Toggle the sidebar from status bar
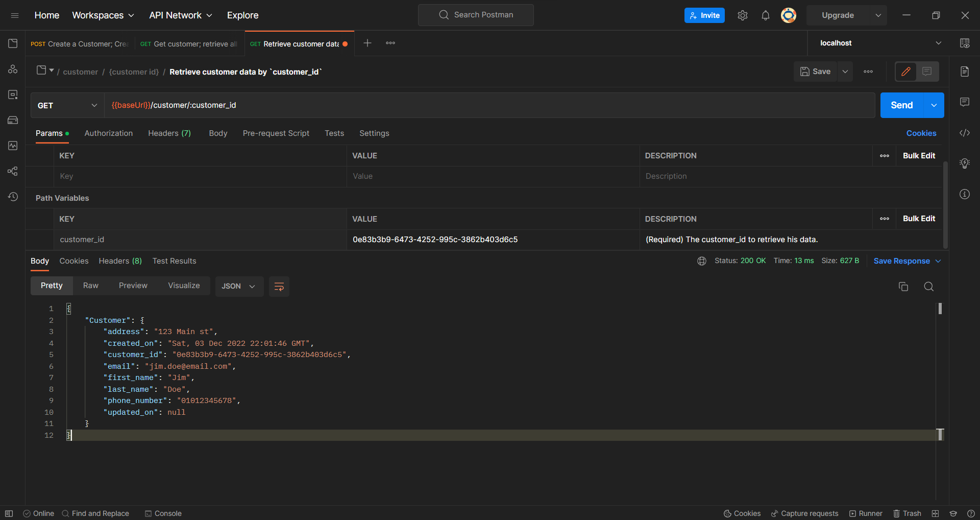The height and width of the screenshot is (520, 980). click(9, 513)
